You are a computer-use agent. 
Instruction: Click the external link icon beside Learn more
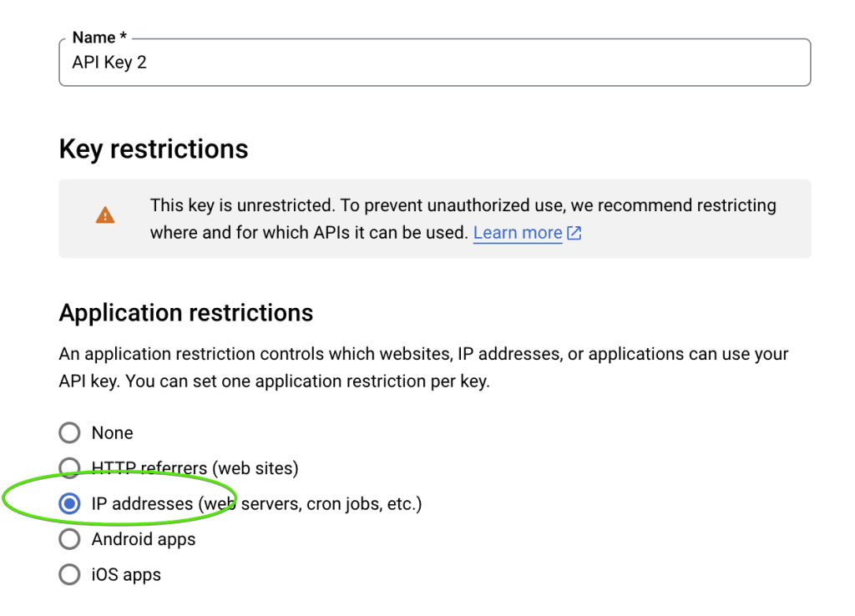(x=574, y=234)
